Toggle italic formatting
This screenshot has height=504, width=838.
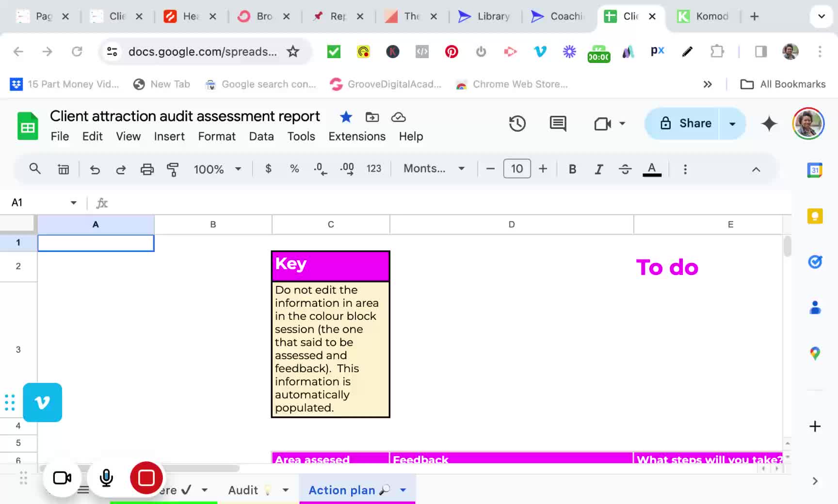click(x=599, y=169)
